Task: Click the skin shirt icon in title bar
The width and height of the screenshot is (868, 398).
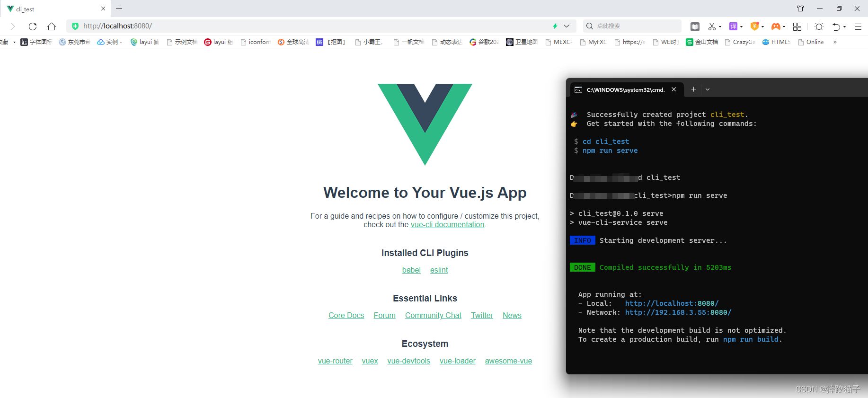Action: pos(800,9)
